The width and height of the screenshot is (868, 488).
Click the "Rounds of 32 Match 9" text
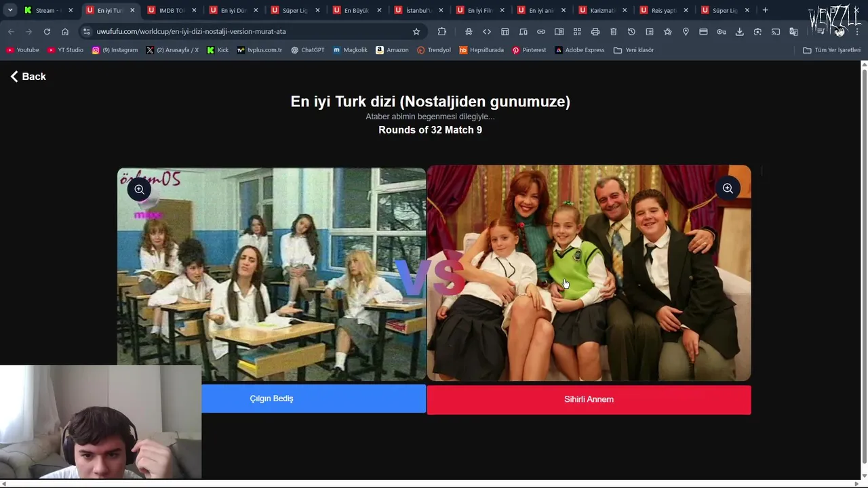430,129
